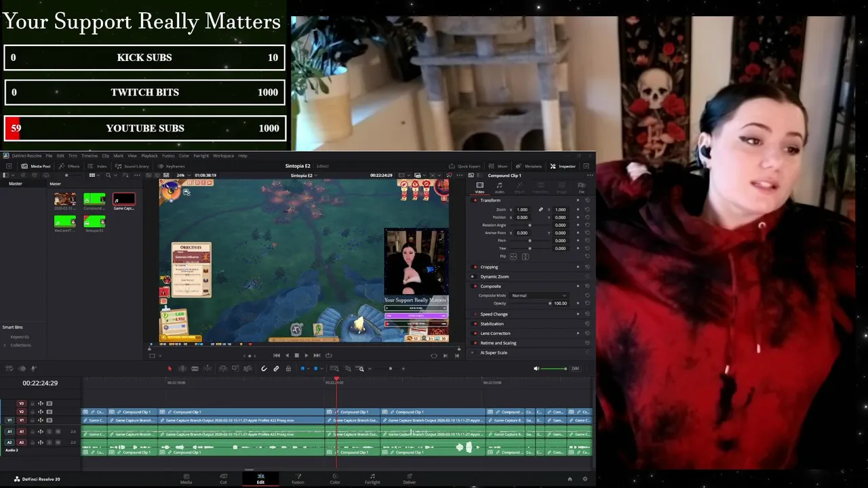The height and width of the screenshot is (488, 868).
Task: Play the timeline forward
Action: (307, 355)
